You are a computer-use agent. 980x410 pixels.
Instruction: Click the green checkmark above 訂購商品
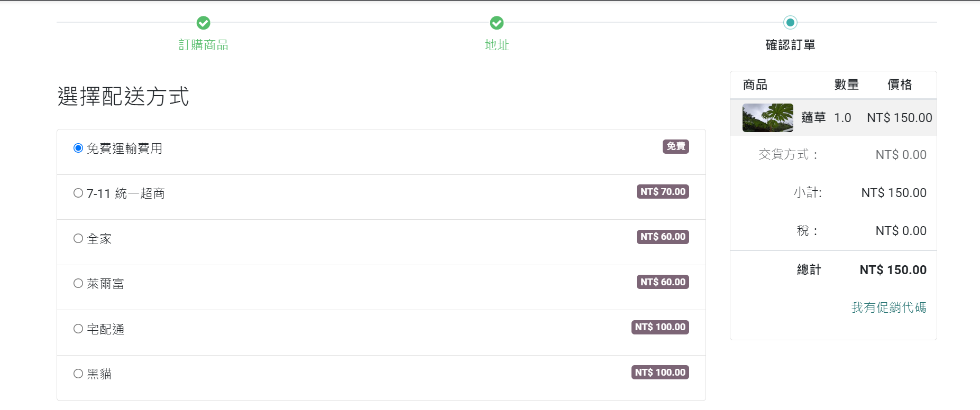(204, 23)
